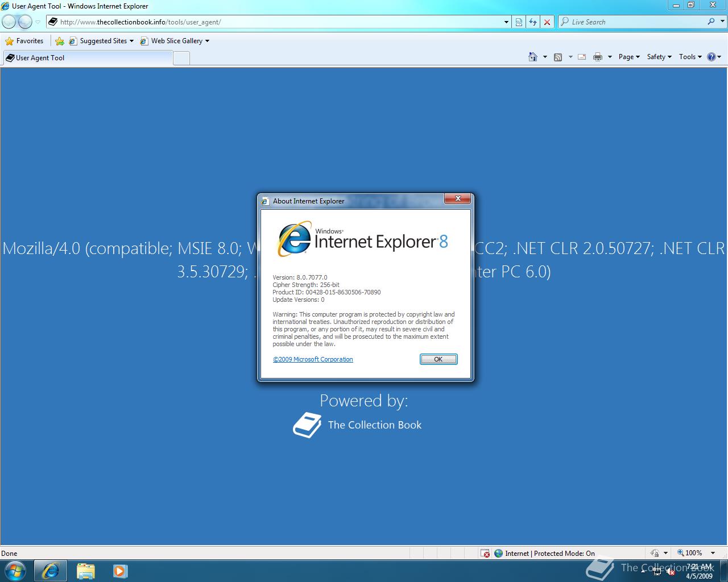
Task: Open the Tools menu
Action: point(690,57)
